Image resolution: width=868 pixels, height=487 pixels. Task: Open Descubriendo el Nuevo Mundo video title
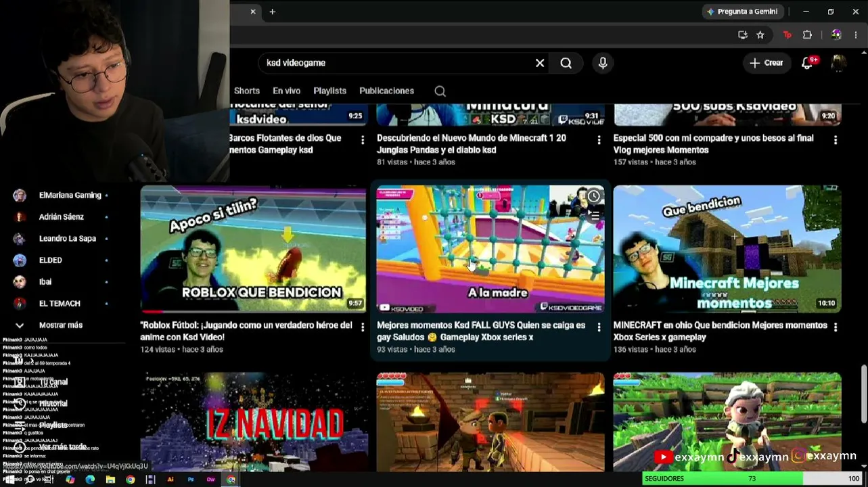(472, 144)
